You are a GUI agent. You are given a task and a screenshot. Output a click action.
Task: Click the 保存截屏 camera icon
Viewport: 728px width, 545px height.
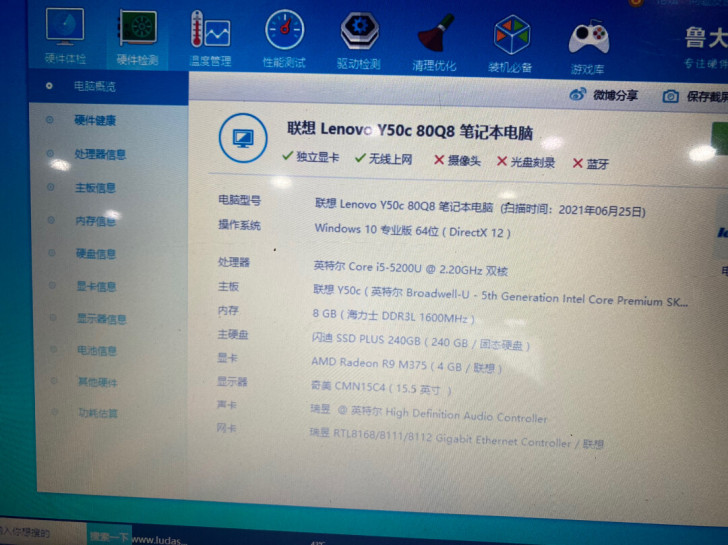(670, 97)
